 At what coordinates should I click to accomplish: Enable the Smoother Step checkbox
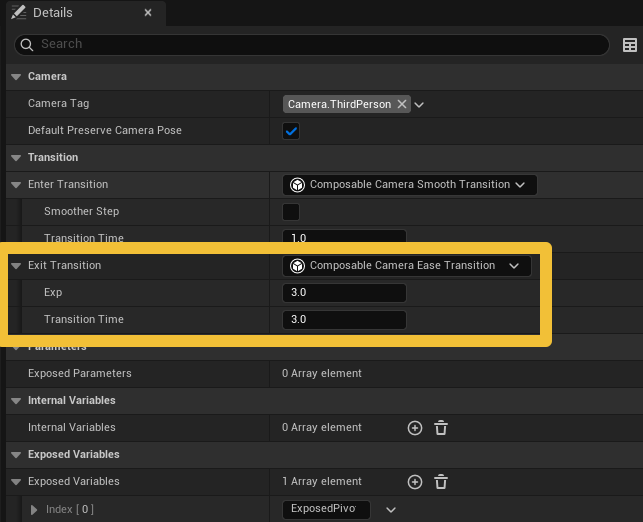291,212
